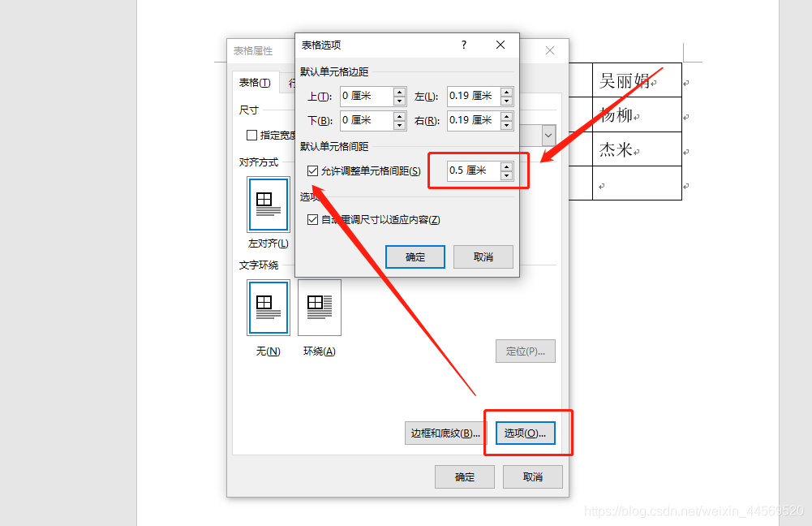The image size is (812, 526).
Task: Open 边框和底纹(B)... settings
Action: [445, 433]
